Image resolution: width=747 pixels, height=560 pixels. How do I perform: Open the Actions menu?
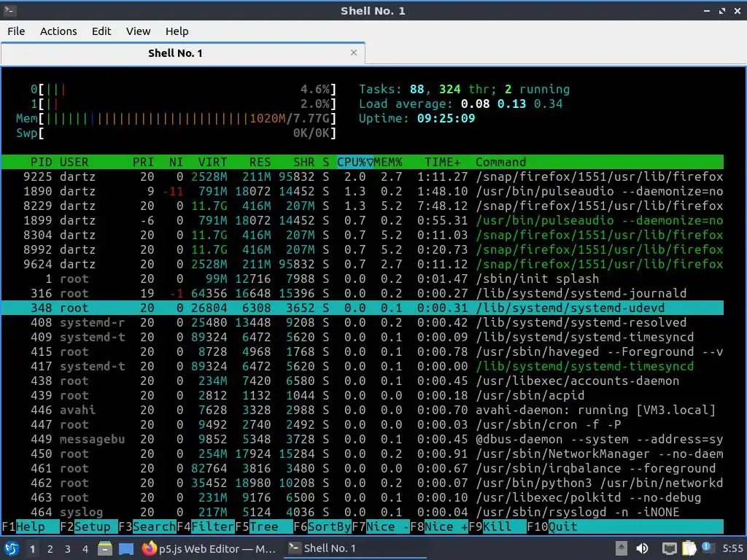coord(58,31)
